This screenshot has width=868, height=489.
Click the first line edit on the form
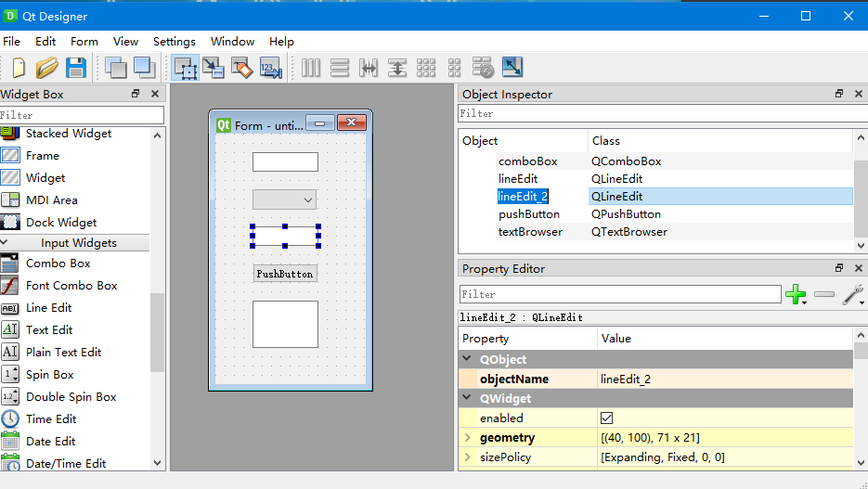(x=285, y=162)
